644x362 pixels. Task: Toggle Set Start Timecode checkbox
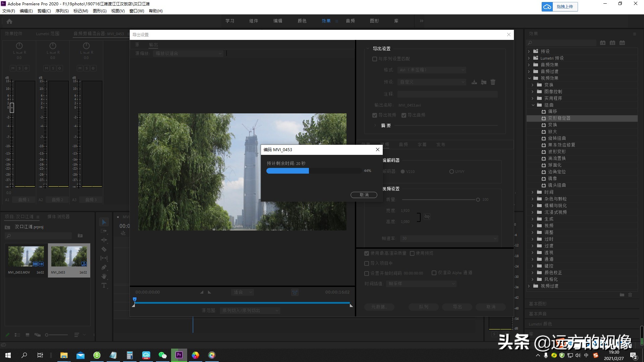(367, 274)
